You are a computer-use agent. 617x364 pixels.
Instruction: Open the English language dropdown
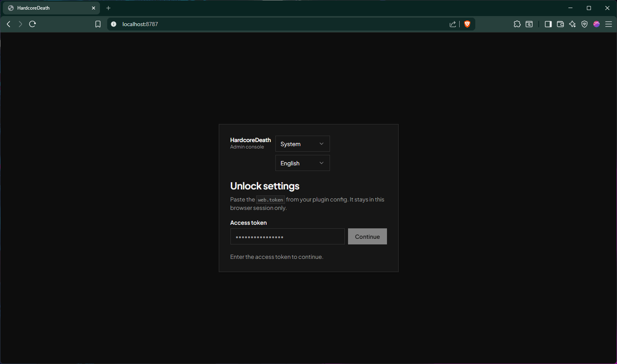click(303, 163)
